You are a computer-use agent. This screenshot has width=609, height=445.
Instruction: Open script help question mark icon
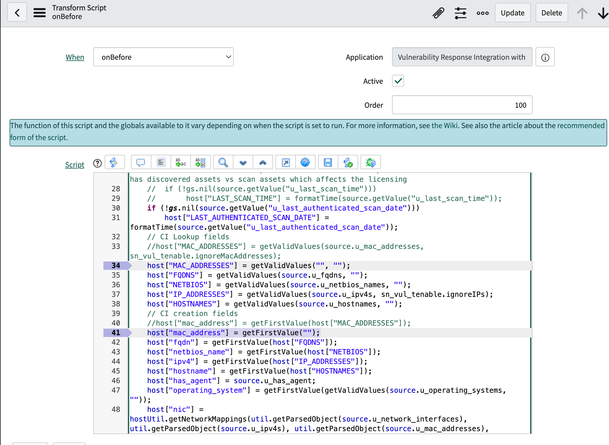97,163
